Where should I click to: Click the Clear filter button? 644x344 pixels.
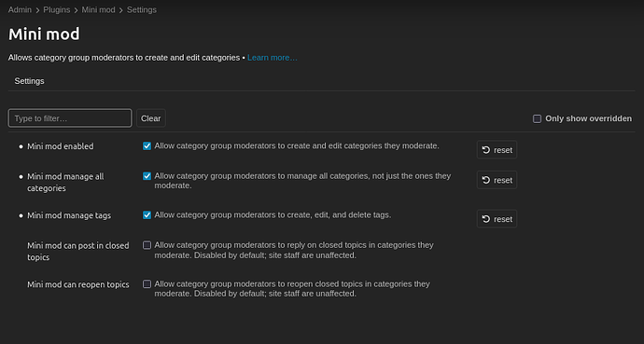click(150, 118)
